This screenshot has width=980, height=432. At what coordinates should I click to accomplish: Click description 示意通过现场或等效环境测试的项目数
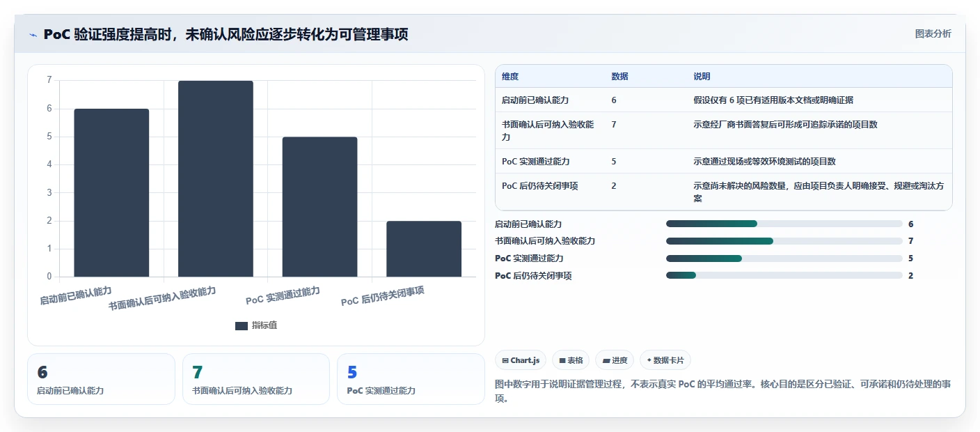coord(764,162)
